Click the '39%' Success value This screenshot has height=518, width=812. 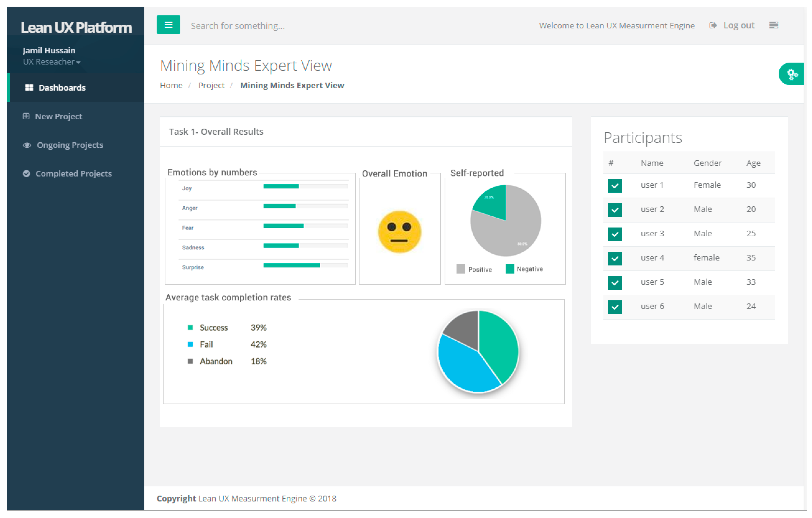click(x=259, y=328)
